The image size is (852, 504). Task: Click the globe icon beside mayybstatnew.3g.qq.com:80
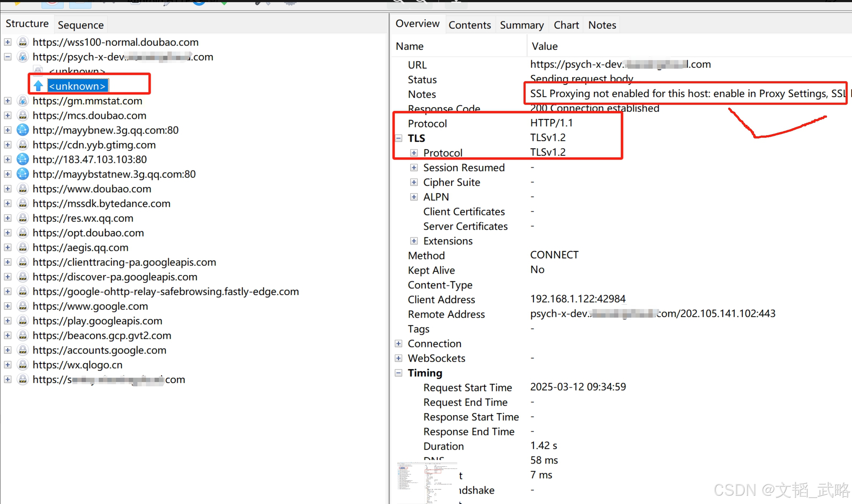click(23, 174)
